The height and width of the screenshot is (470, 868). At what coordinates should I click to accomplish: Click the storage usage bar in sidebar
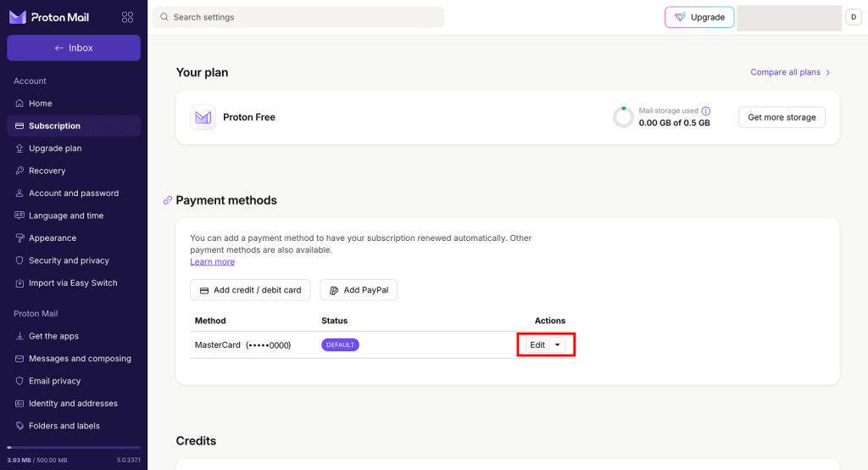(74, 447)
